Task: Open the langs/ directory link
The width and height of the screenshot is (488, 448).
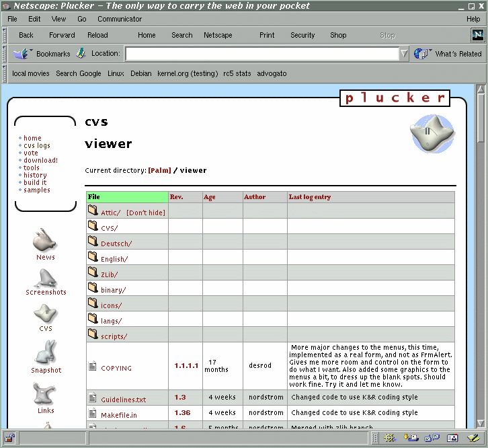Action: (111, 321)
